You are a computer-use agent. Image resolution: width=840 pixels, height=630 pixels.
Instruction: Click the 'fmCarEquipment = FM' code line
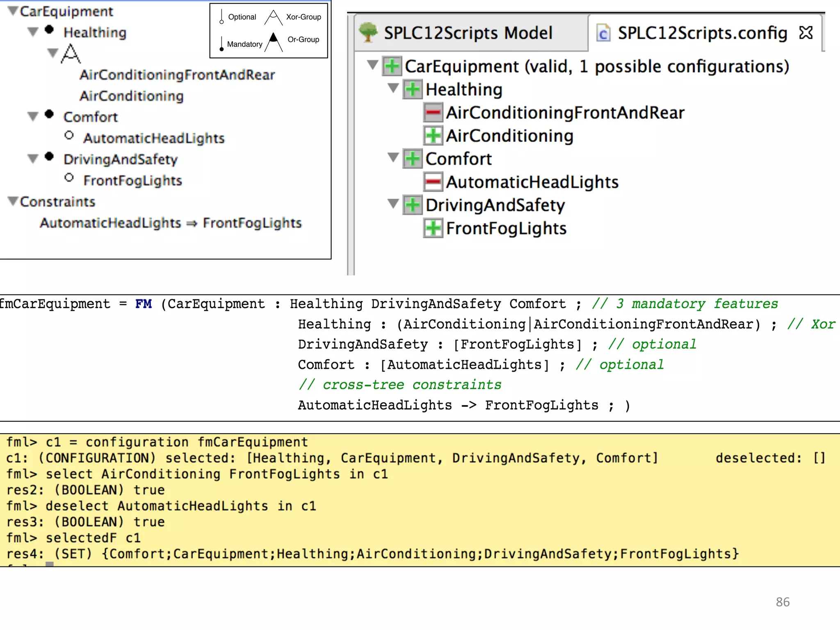coord(389,304)
